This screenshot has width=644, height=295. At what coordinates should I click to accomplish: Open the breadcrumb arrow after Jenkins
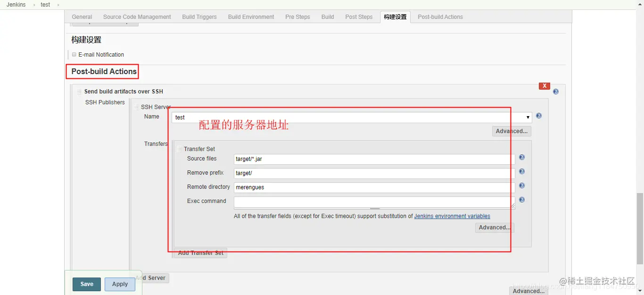tap(33, 5)
